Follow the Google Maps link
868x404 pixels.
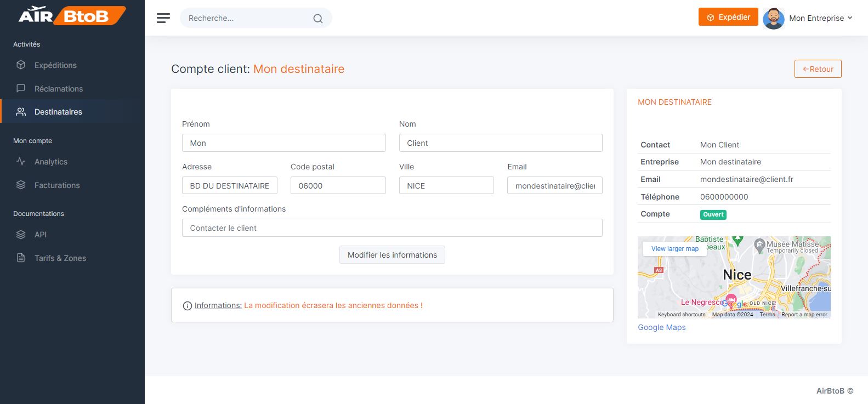pyautogui.click(x=661, y=327)
